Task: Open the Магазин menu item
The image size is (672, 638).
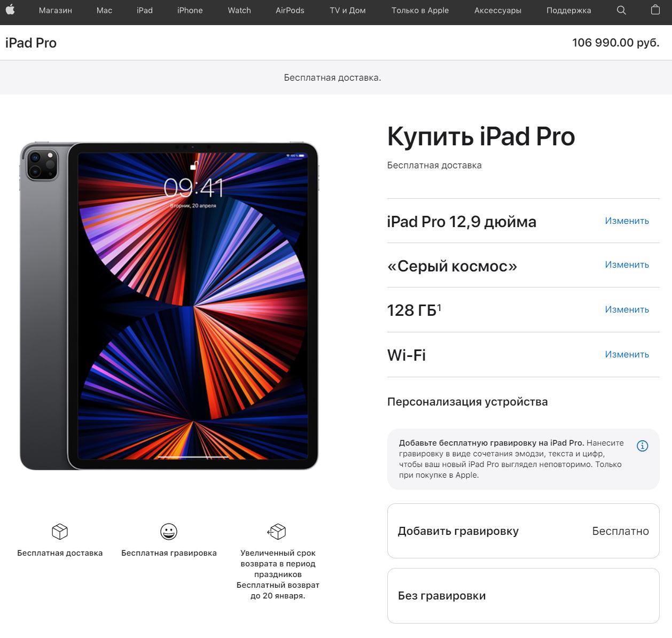Action: [x=56, y=10]
